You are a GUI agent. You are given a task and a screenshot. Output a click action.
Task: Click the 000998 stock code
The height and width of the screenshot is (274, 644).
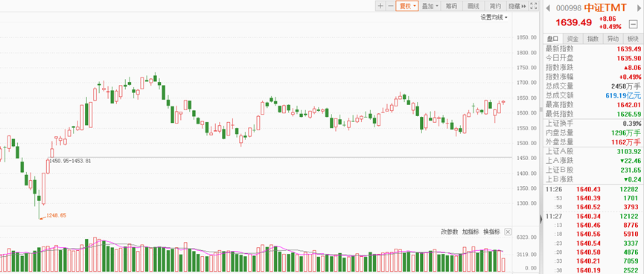[x=569, y=7]
